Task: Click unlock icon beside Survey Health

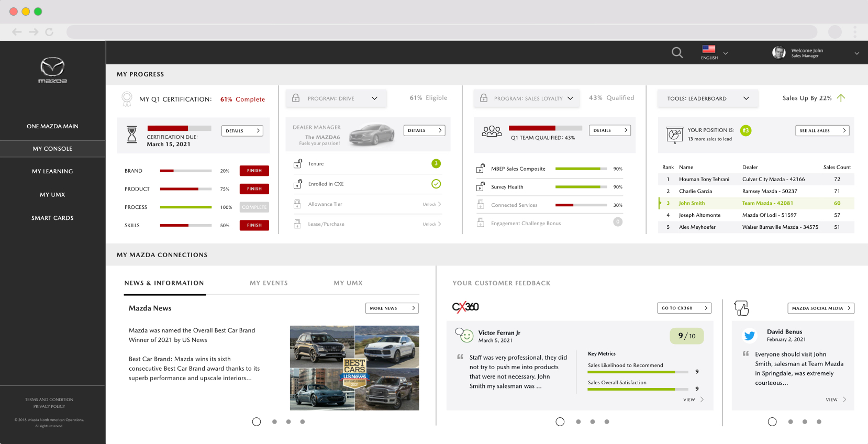Action: [480, 187]
